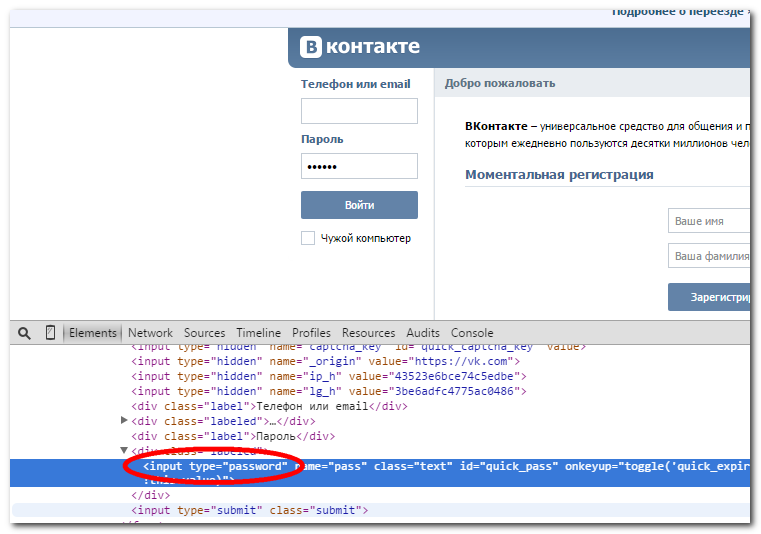
Task: Switch to the Elements tab
Action: click(92, 333)
